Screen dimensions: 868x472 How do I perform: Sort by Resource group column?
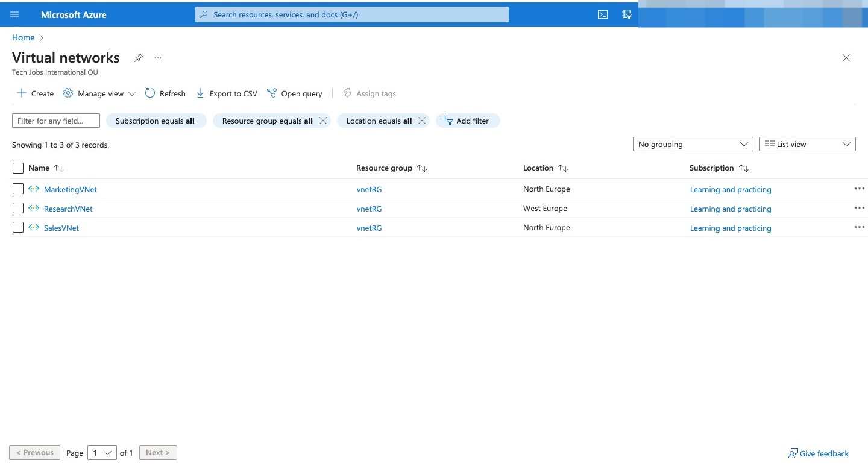click(392, 168)
